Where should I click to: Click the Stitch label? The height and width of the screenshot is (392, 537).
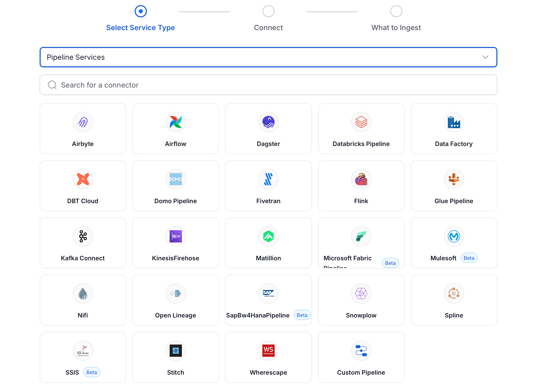point(176,373)
